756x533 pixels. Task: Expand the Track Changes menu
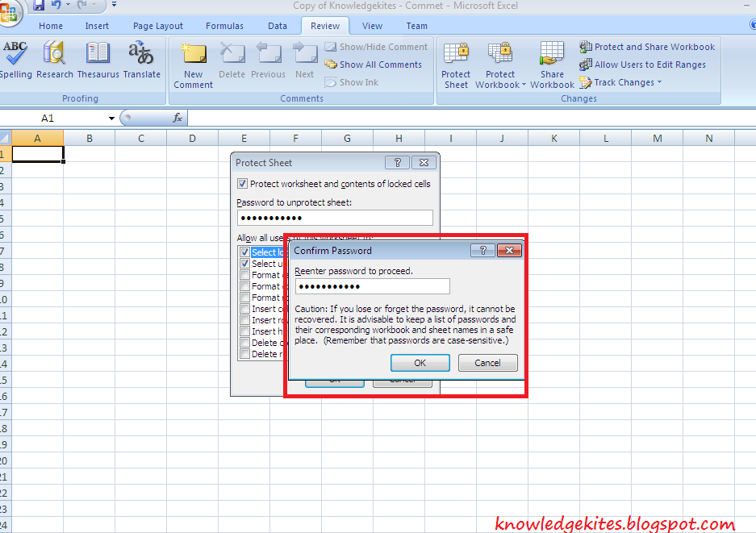[621, 81]
